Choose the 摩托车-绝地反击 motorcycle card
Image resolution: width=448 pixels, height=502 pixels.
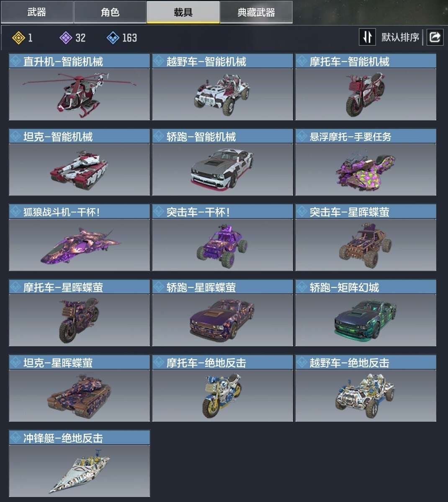[223, 388]
